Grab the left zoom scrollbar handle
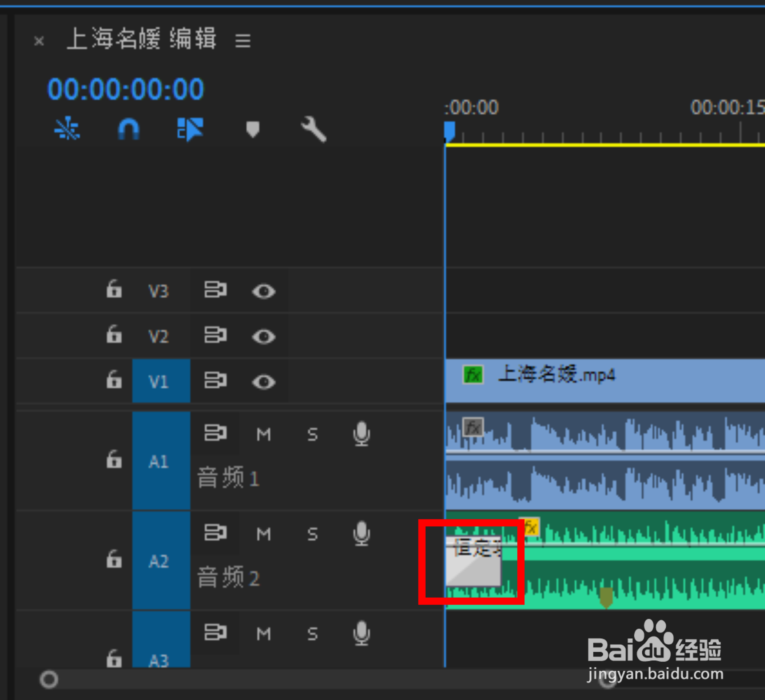This screenshot has height=700, width=765. pos(49,679)
